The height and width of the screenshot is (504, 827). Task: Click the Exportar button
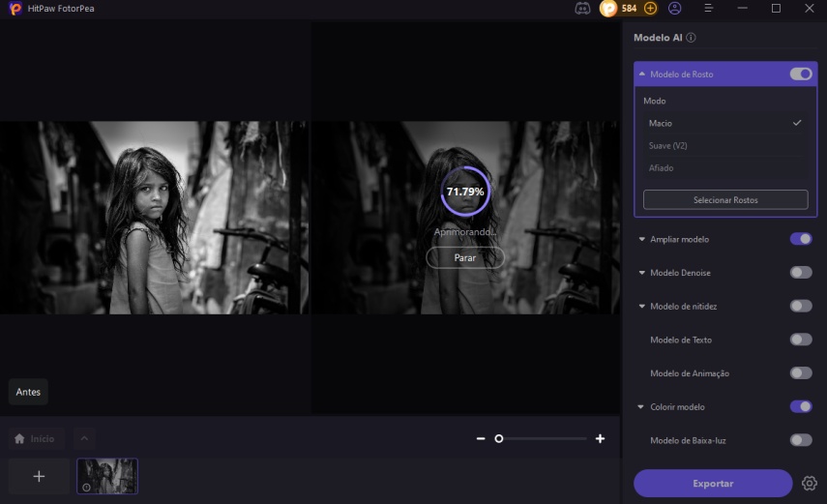tap(713, 483)
